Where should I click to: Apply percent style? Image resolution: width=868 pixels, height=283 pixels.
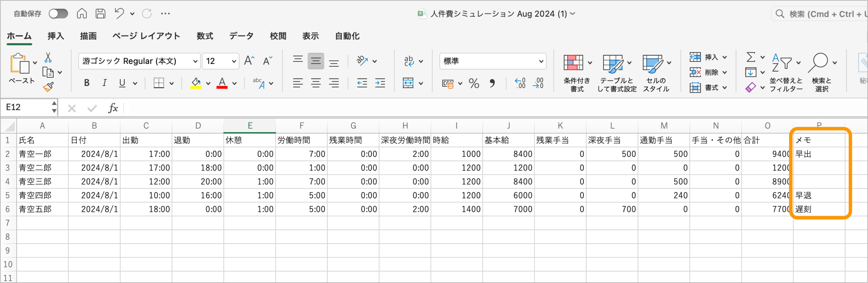(474, 83)
